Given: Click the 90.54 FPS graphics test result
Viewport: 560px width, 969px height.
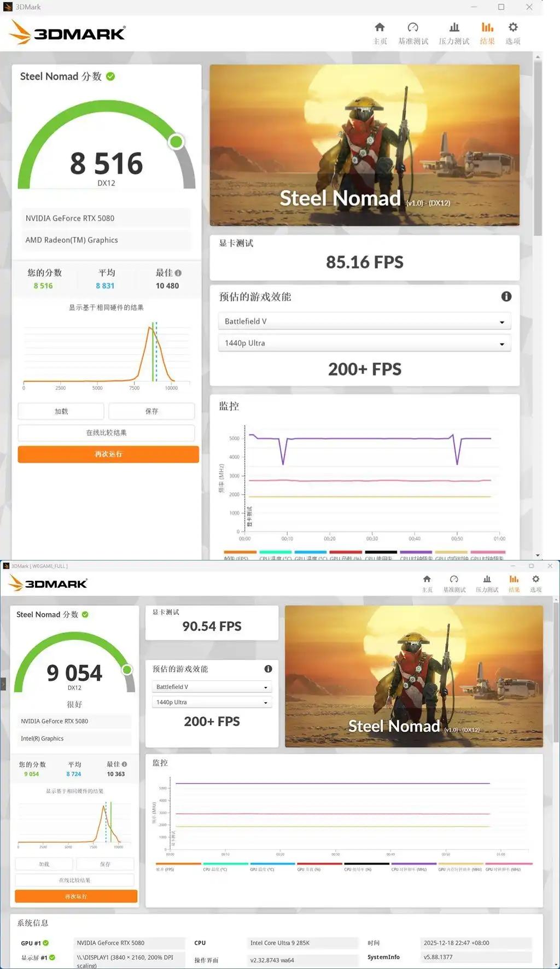Looking at the screenshot, I should 212,626.
